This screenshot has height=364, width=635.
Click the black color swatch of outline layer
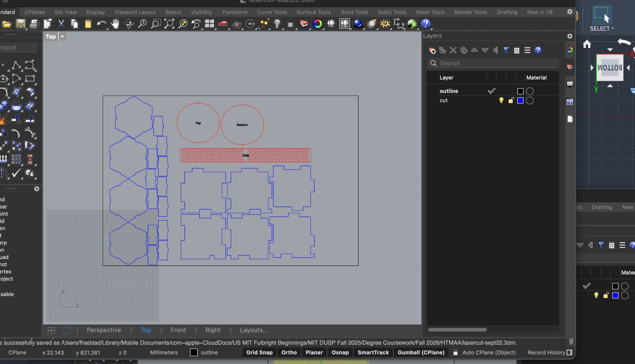tap(520, 91)
